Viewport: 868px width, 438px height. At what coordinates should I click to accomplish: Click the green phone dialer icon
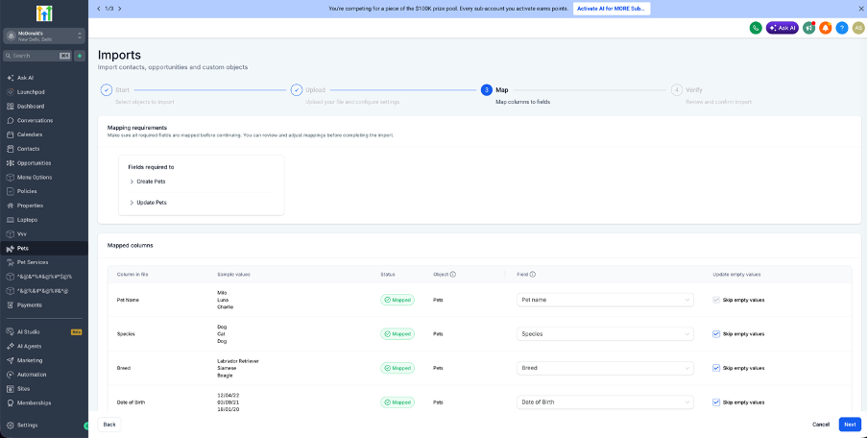pyautogui.click(x=756, y=28)
